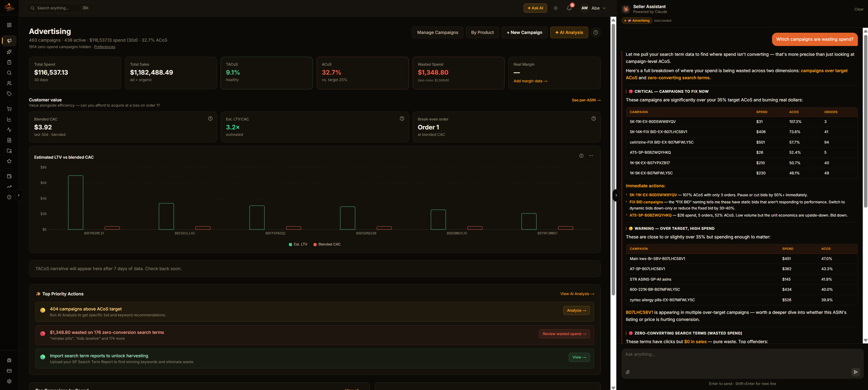The height and width of the screenshot is (390, 868).
Task: Open the activity pulse sidebar icon
Action: (x=9, y=130)
